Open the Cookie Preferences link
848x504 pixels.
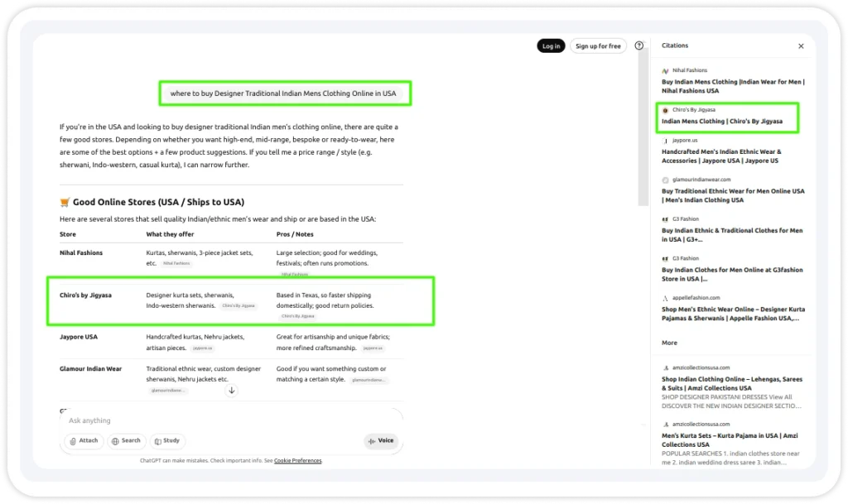pyautogui.click(x=297, y=460)
